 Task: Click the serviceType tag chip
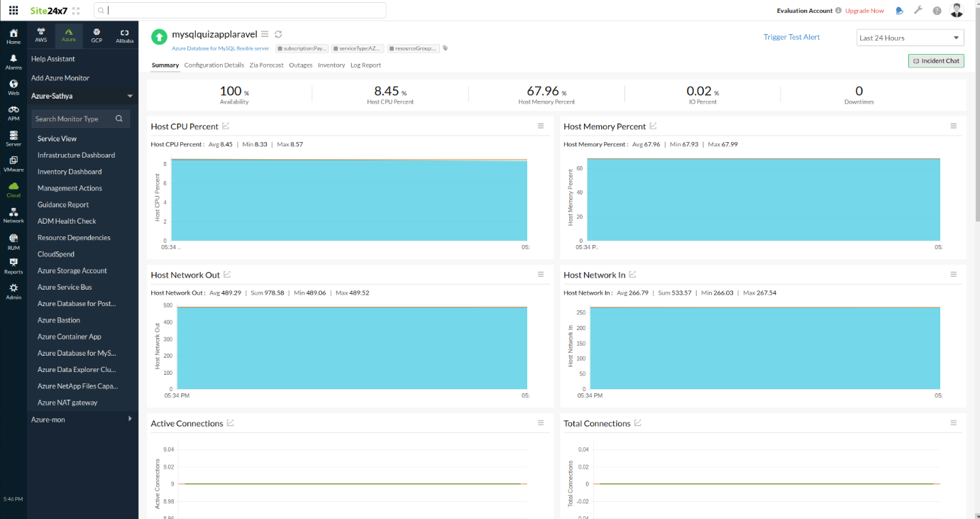pyautogui.click(x=358, y=49)
